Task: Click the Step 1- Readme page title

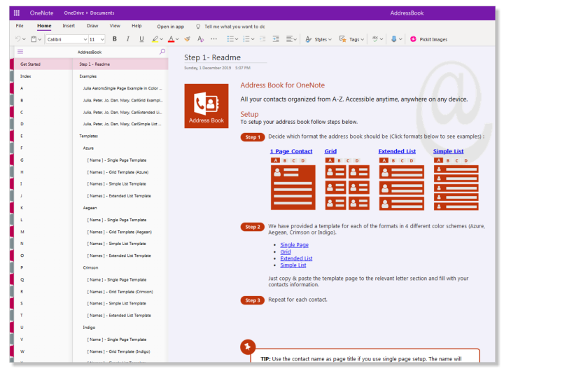Action: pyautogui.click(x=212, y=57)
